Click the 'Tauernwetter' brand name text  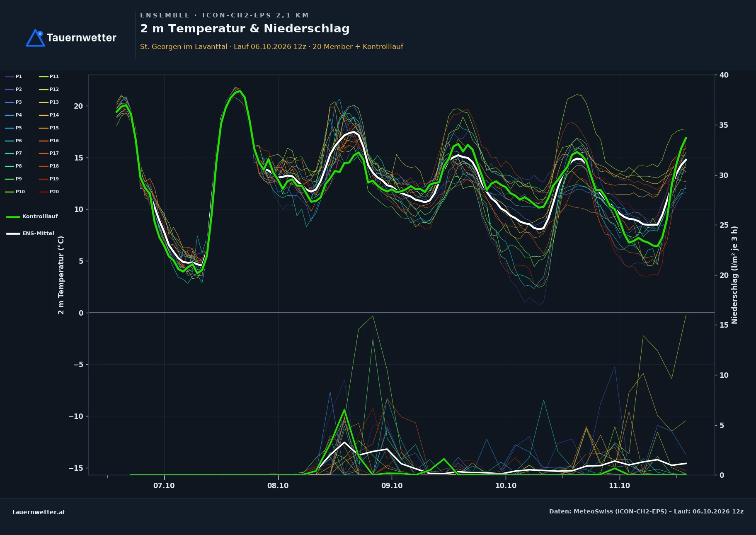pyautogui.click(x=82, y=38)
